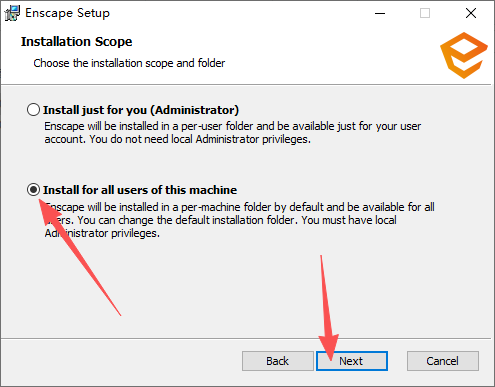The height and width of the screenshot is (387, 495).
Task: Abort setup with the Cancel button
Action: [x=443, y=361]
